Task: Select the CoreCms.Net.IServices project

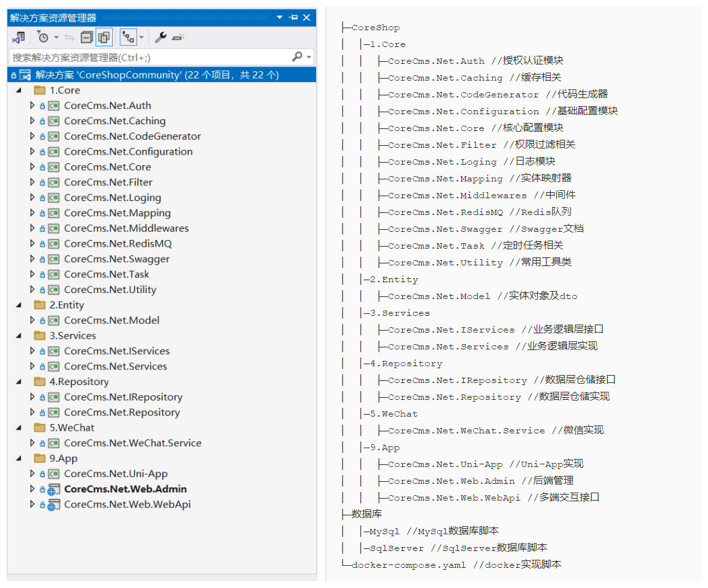Action: pyautogui.click(x=117, y=351)
